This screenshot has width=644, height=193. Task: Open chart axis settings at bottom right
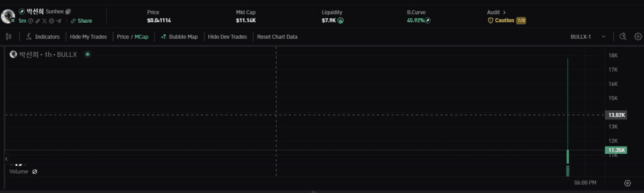[627, 183]
